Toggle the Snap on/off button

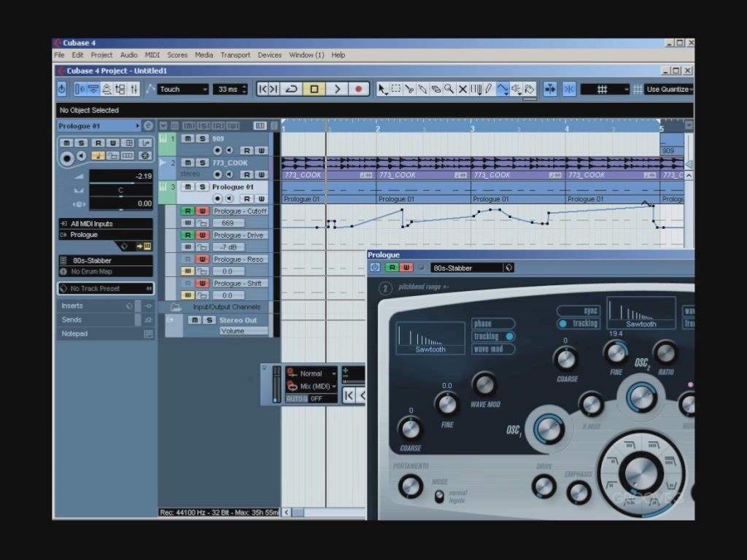(569, 89)
